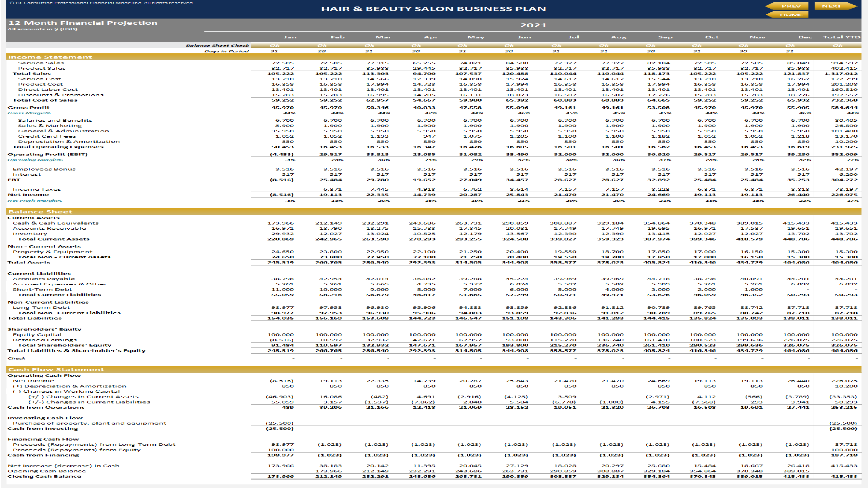Select the Purchase of property, plant and equipment label
868x488 pixels.
[90, 423]
